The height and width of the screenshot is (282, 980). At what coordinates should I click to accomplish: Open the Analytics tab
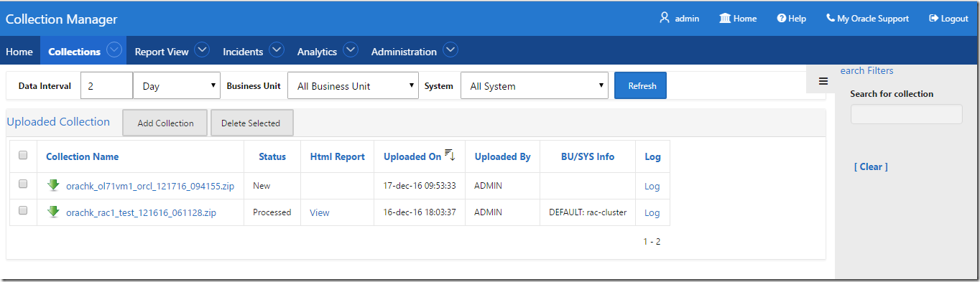coord(317,52)
